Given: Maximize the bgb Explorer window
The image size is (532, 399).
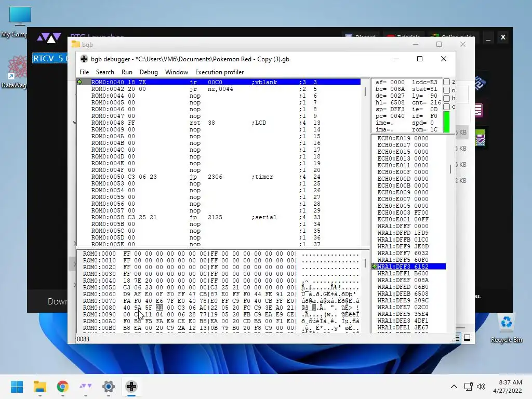Looking at the screenshot, I should click(x=439, y=45).
